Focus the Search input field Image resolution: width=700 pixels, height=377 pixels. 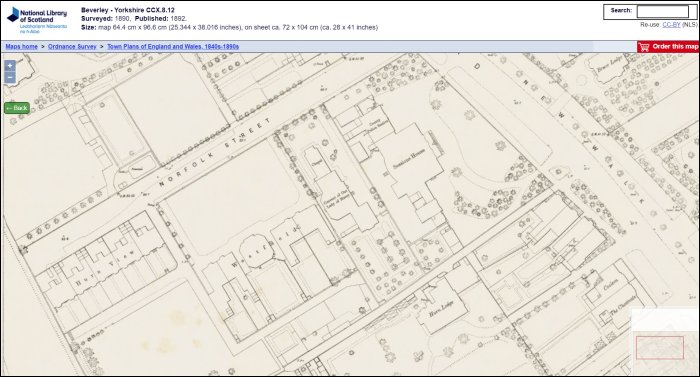662,11
